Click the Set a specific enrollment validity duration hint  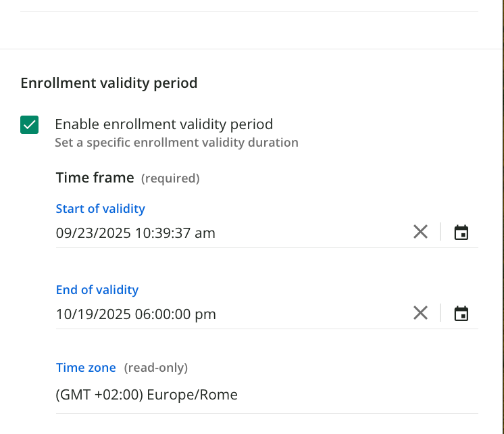(176, 143)
